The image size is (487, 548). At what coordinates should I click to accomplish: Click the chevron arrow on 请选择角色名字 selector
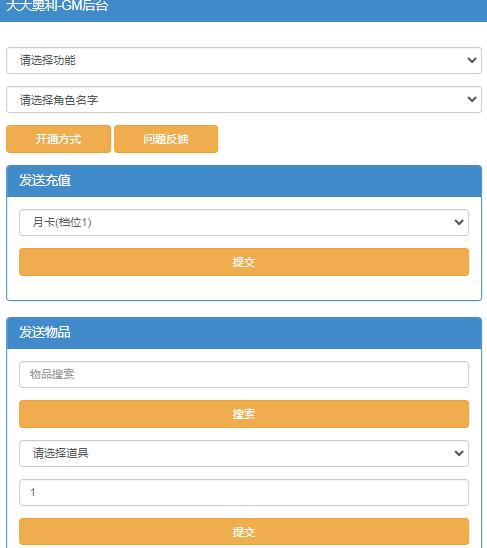point(472,100)
